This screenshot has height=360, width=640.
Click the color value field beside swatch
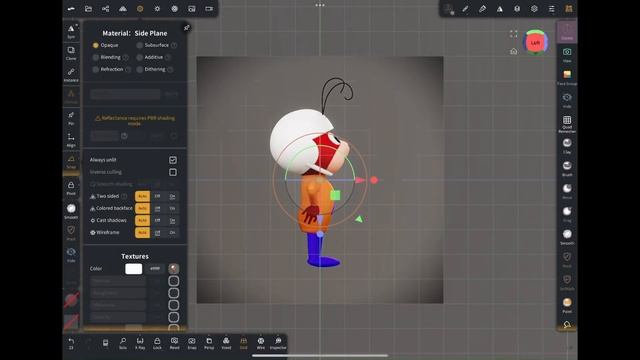[x=155, y=269]
